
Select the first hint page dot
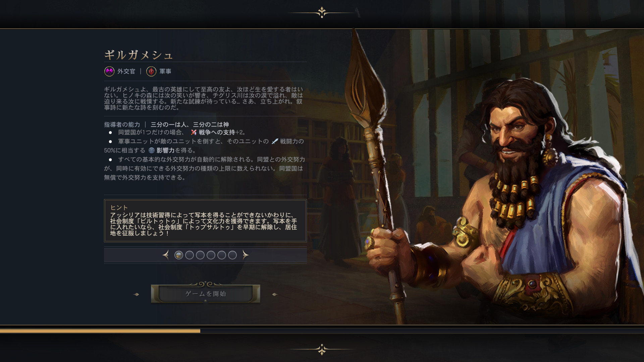(x=179, y=255)
